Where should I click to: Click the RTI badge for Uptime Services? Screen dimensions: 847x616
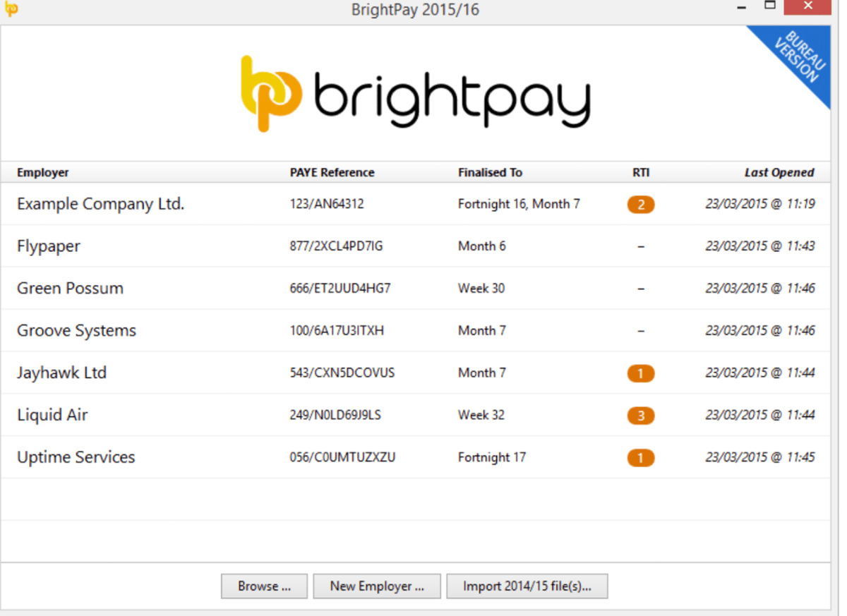[641, 458]
